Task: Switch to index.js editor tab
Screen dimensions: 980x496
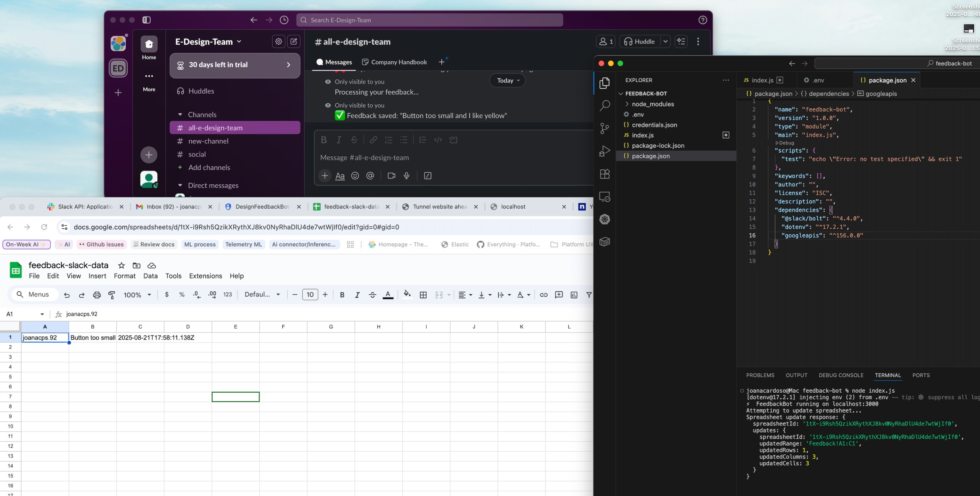Action: [762, 80]
